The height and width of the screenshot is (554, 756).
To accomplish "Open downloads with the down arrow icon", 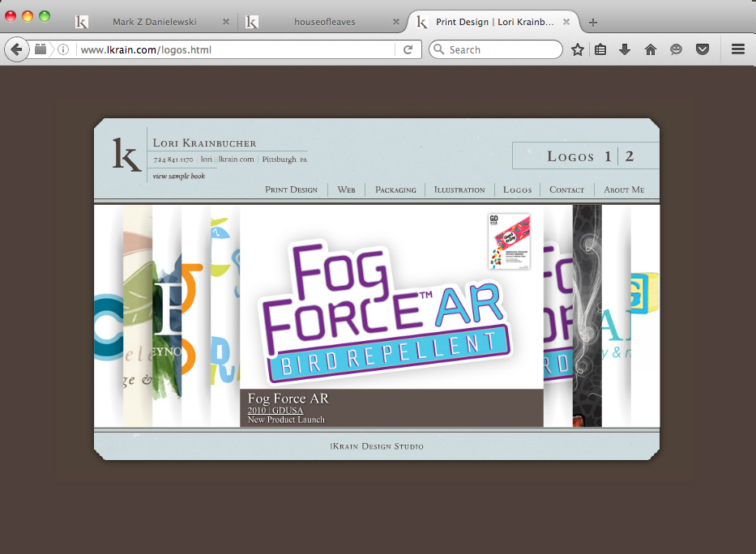I will click(625, 49).
